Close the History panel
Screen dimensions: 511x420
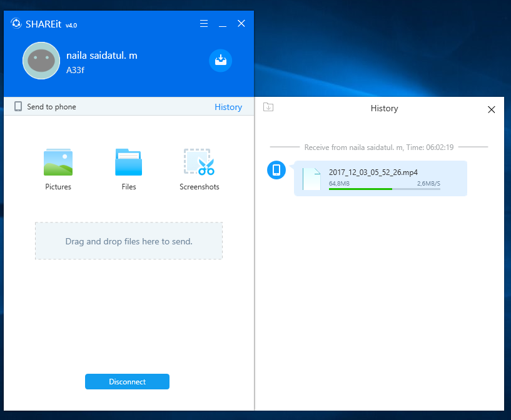point(492,109)
